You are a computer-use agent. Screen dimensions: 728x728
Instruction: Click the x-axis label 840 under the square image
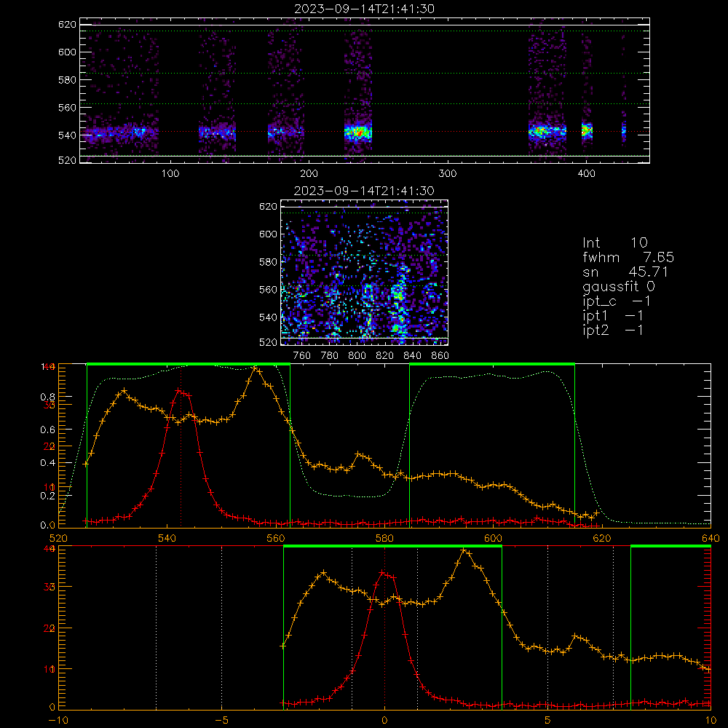coord(412,355)
